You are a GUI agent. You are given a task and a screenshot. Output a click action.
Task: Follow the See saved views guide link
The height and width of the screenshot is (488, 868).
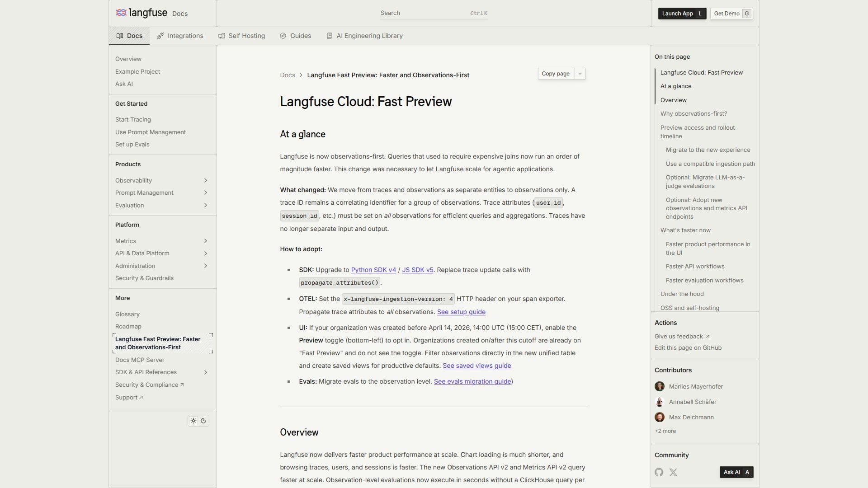(476, 366)
